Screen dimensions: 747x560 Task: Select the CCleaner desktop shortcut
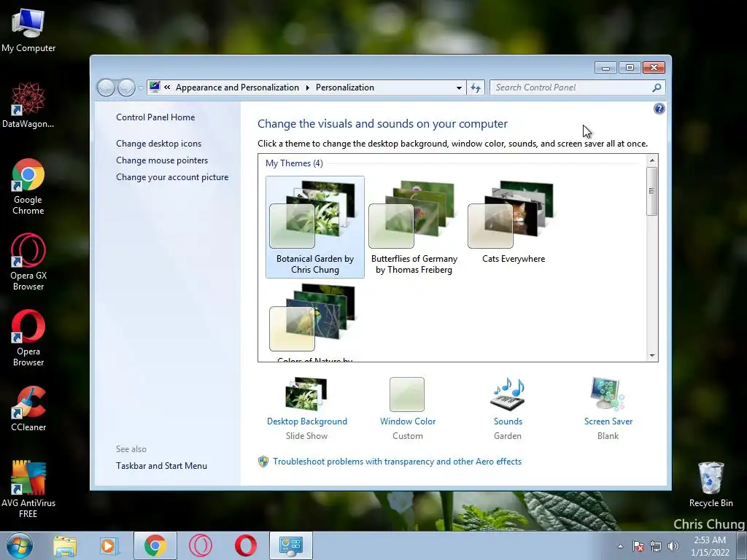click(28, 408)
